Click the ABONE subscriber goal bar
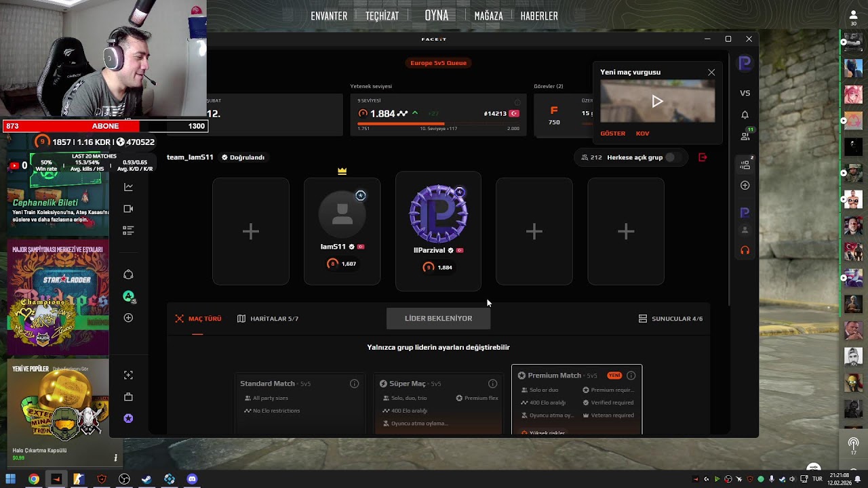868x488 pixels. coord(105,126)
